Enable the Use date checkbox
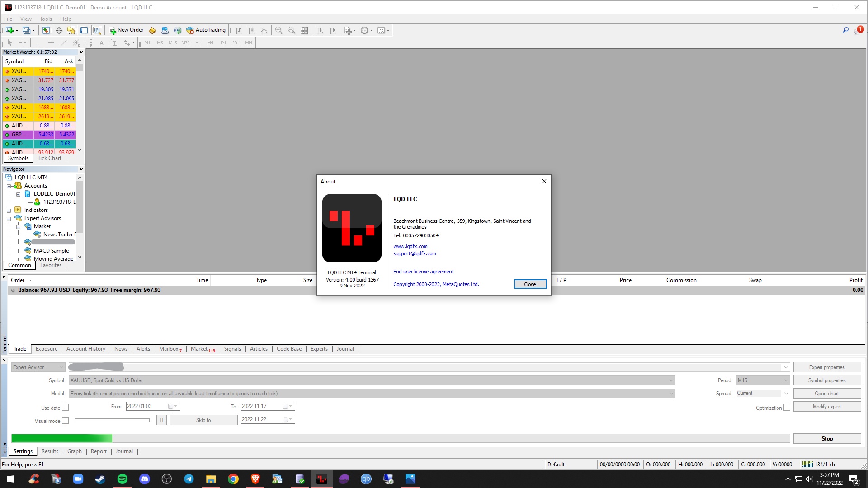Image resolution: width=868 pixels, height=488 pixels. [65, 408]
